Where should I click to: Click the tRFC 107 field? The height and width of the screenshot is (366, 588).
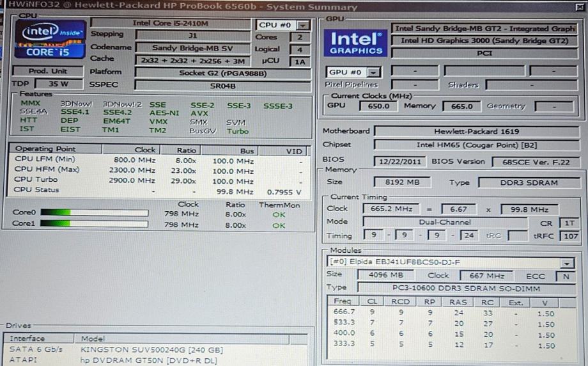coord(570,236)
